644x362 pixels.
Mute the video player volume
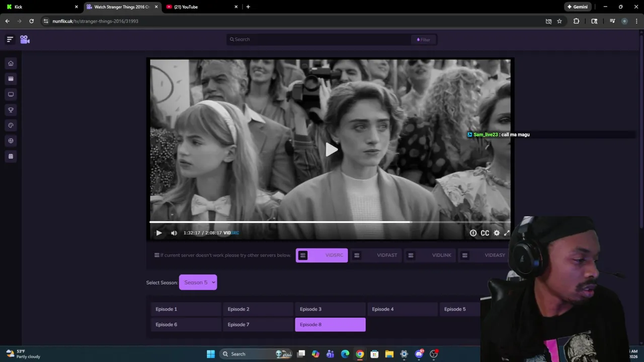(174, 233)
